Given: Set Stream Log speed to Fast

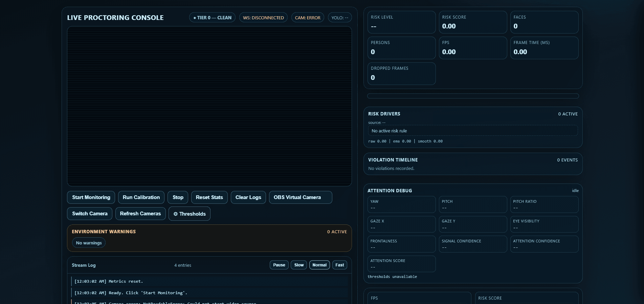Looking at the screenshot, I should pos(340,265).
